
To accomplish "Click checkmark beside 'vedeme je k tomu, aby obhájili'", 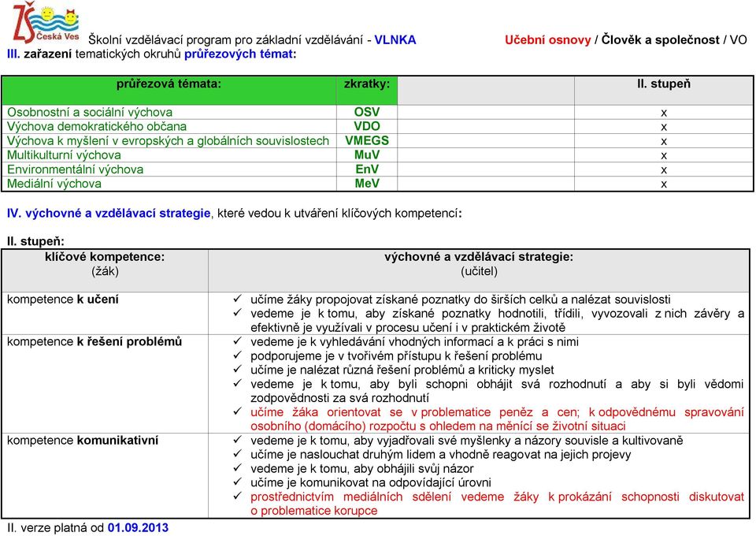I will (x=237, y=467).
